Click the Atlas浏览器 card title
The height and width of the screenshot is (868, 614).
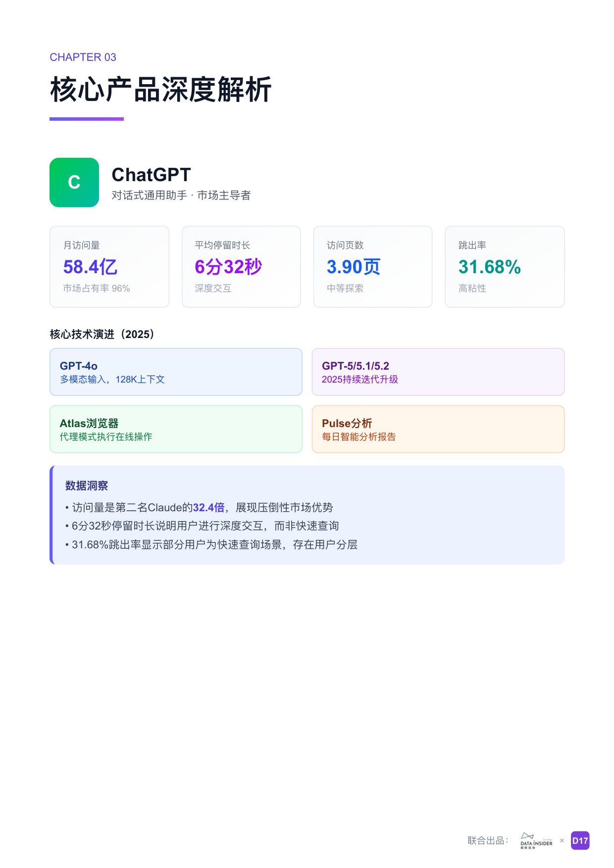coord(89,424)
